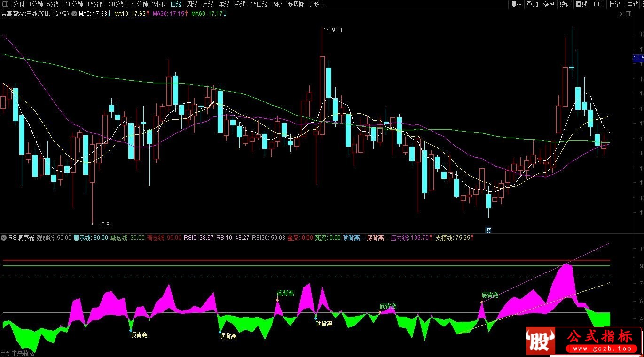The image size is (644, 357).
Task: Select the 10分钟 period tab
Action: (x=74, y=4)
